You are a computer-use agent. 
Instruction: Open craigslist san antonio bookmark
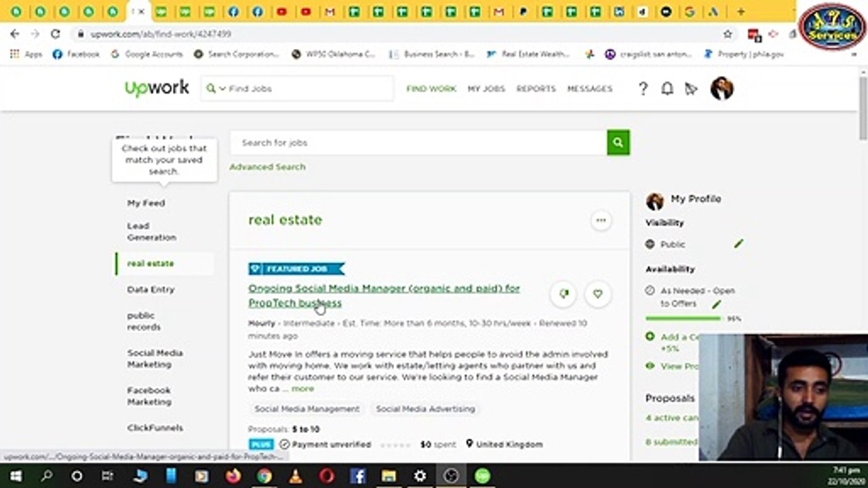[x=648, y=54]
